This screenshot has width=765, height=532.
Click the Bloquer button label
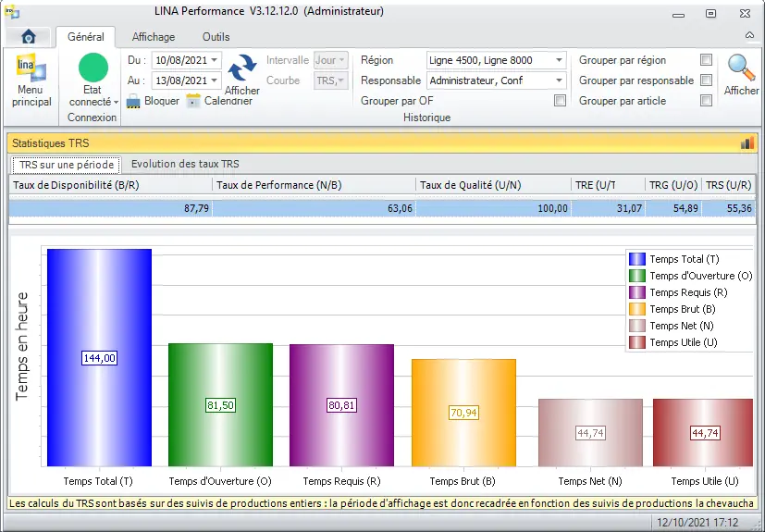click(162, 101)
